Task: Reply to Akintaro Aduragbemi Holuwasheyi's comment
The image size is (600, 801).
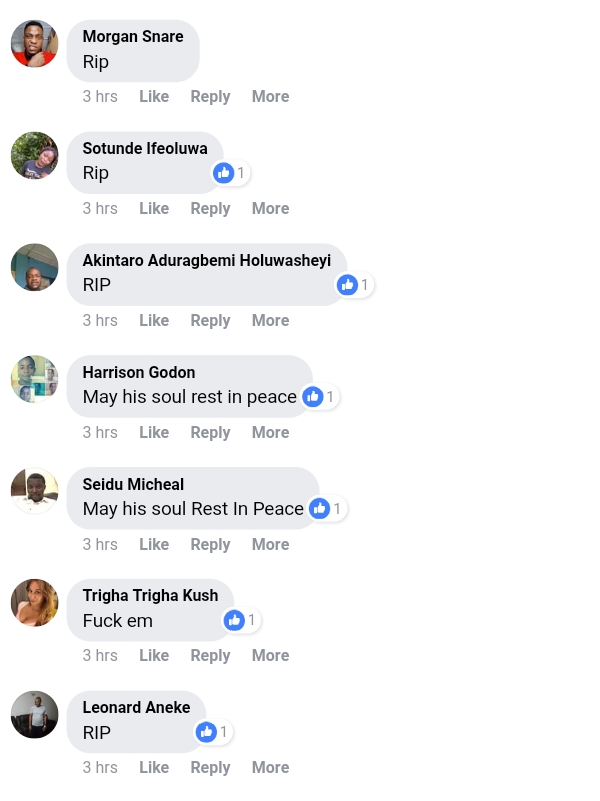Action: (x=210, y=321)
